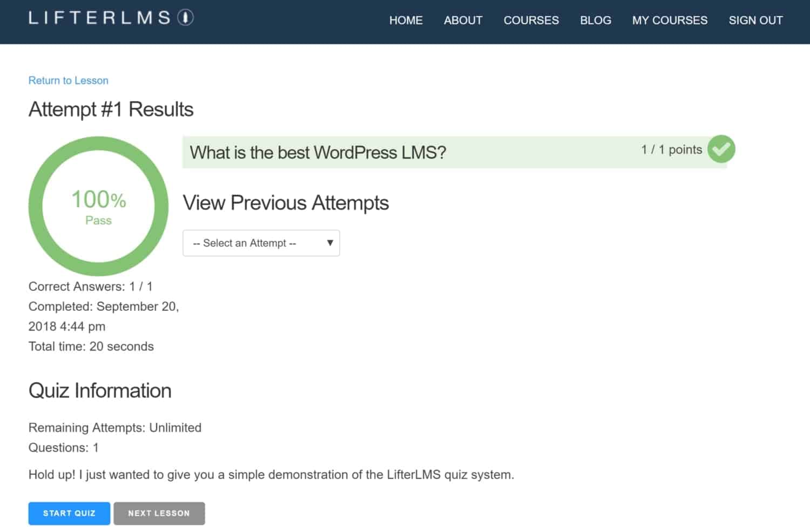Expand the 'What is the best WordPress LMS?' question
The height and width of the screenshot is (532, 810).
tap(455, 152)
